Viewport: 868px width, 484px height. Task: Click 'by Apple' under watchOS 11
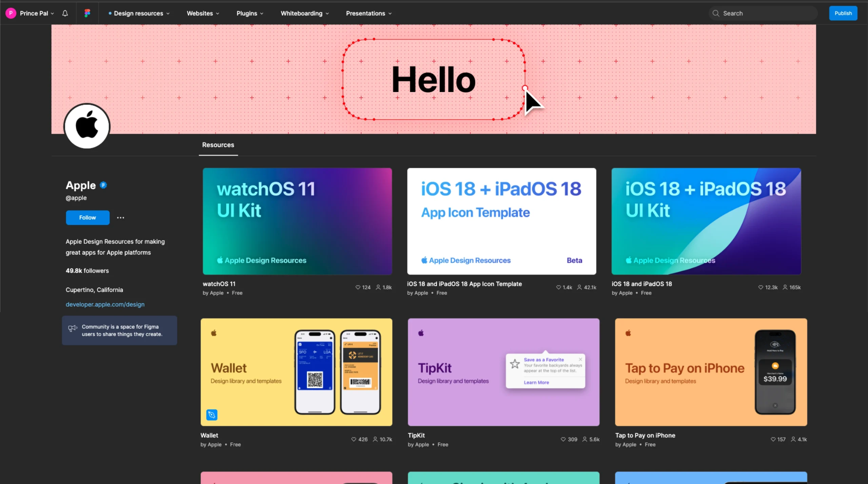point(213,293)
